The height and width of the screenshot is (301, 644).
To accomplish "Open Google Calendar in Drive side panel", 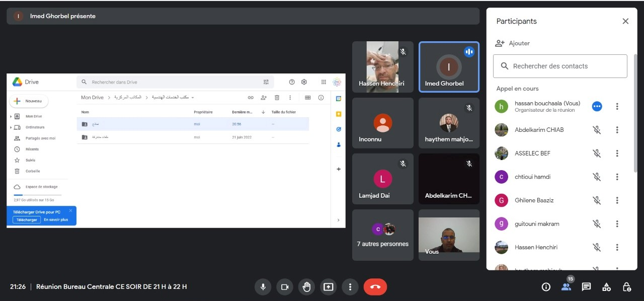I will point(339,99).
